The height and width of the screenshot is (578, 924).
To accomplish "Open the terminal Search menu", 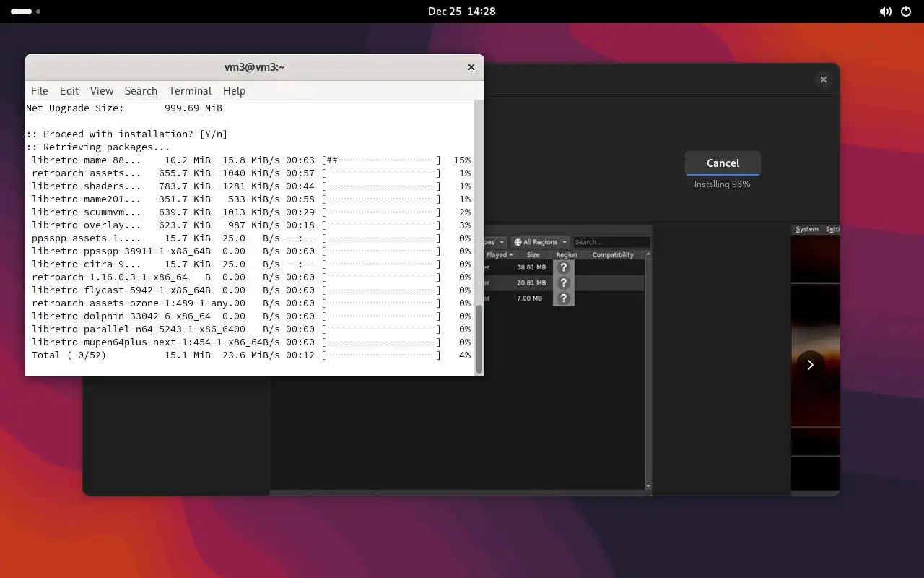I will [141, 90].
